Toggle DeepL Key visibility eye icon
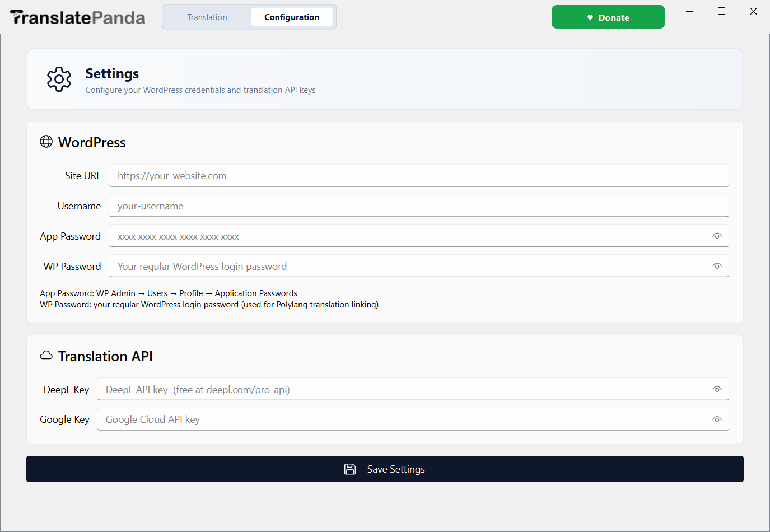 [717, 390]
